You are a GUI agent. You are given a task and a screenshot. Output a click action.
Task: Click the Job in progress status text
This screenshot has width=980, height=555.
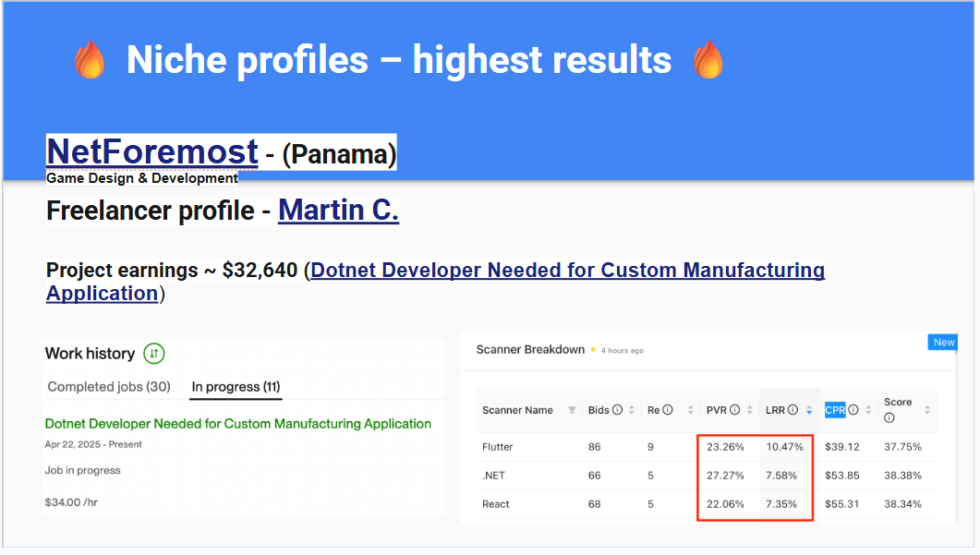(x=82, y=471)
